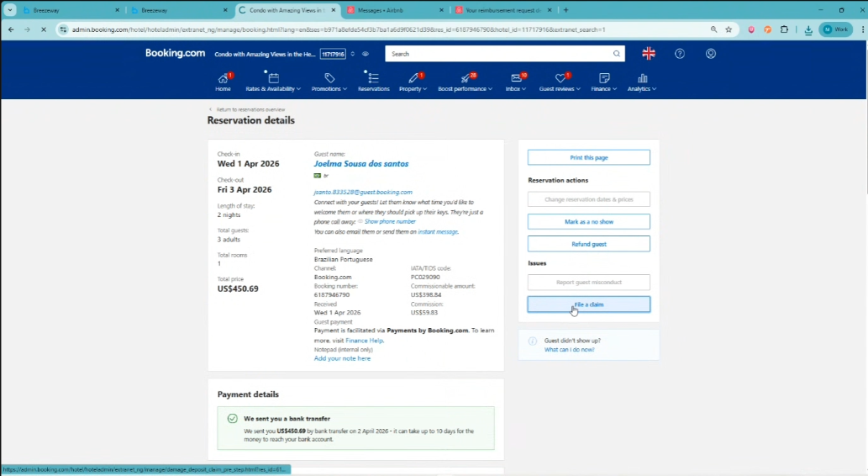This screenshot has height=476, width=868.
Task: Open the Home navigation icon
Action: point(223,82)
